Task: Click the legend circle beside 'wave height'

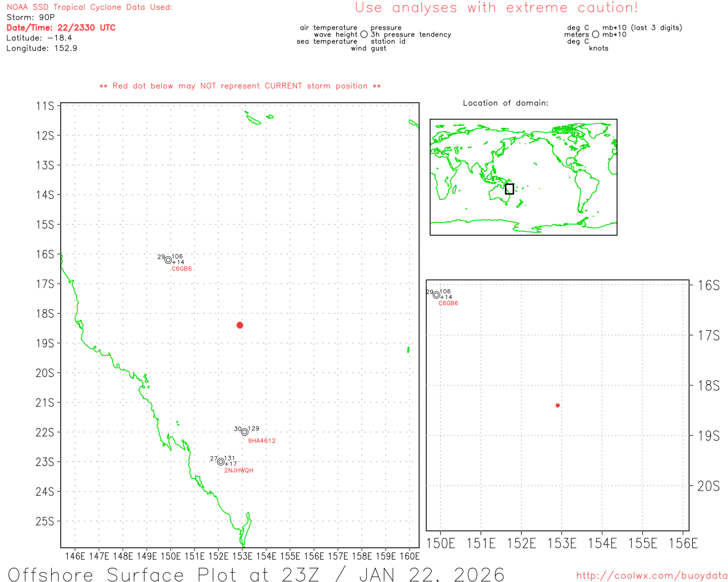Action: tap(364, 35)
